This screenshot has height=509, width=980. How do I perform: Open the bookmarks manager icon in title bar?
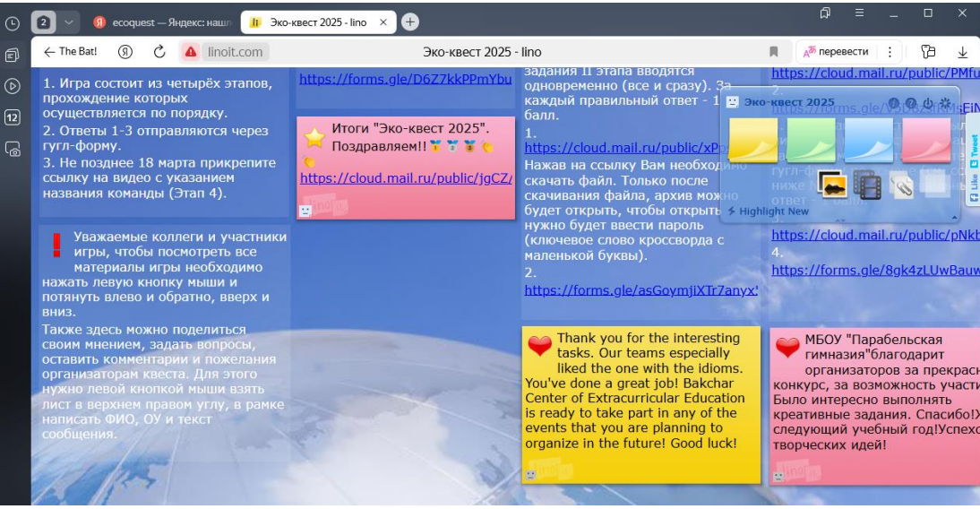825,13
